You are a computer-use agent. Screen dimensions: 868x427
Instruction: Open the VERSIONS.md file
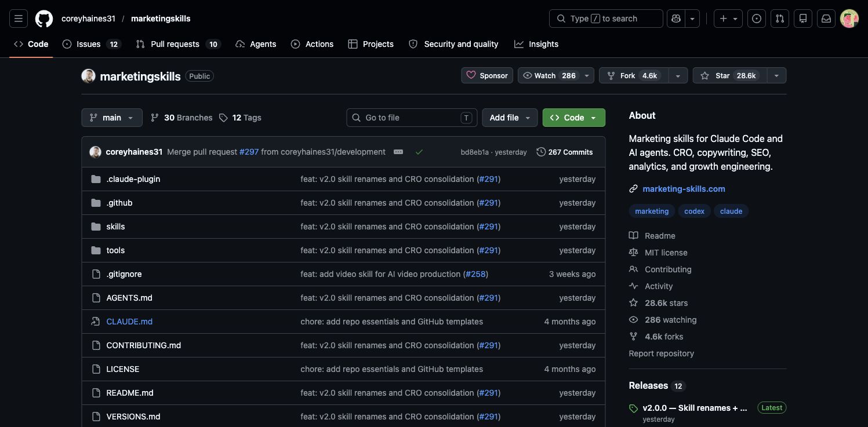pyautogui.click(x=133, y=417)
